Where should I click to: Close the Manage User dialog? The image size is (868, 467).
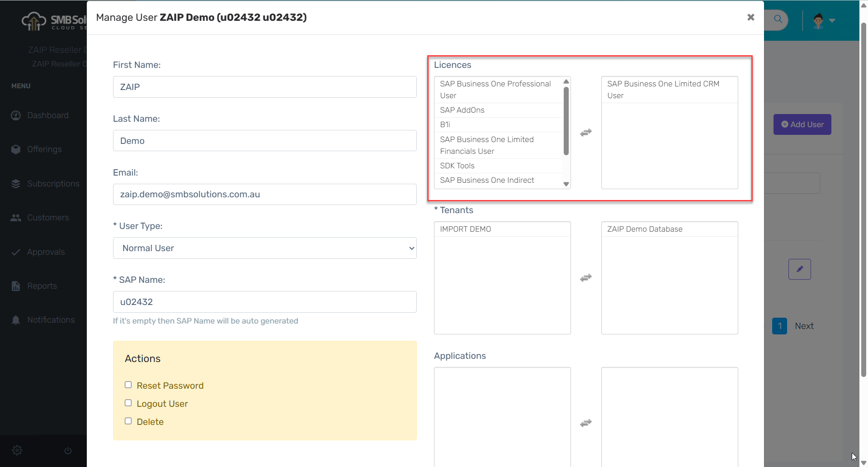point(751,17)
